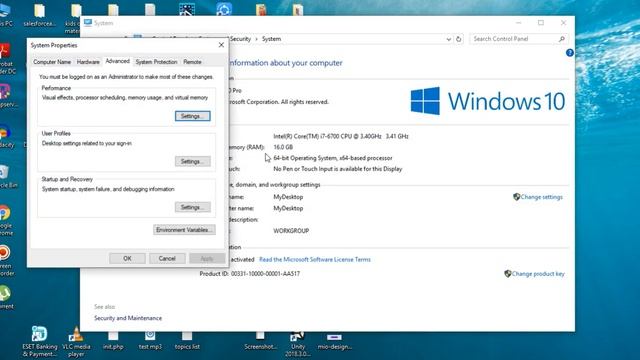The image size is (640, 360).
Task: Click System window title icon
Action: click(x=88, y=23)
